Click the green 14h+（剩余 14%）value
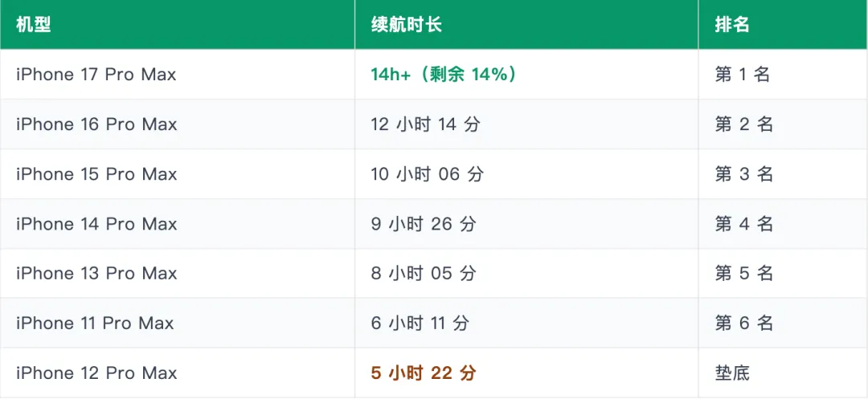The height and width of the screenshot is (399, 868). pos(444,75)
